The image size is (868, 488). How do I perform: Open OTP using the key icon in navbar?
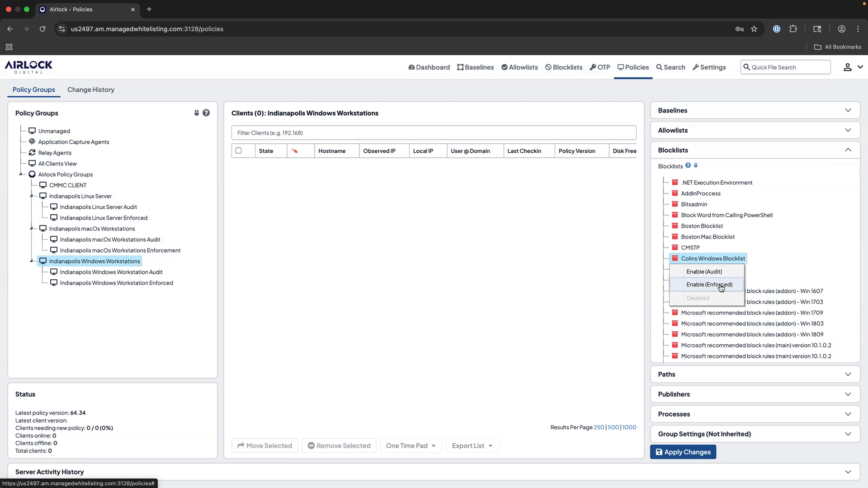click(600, 67)
